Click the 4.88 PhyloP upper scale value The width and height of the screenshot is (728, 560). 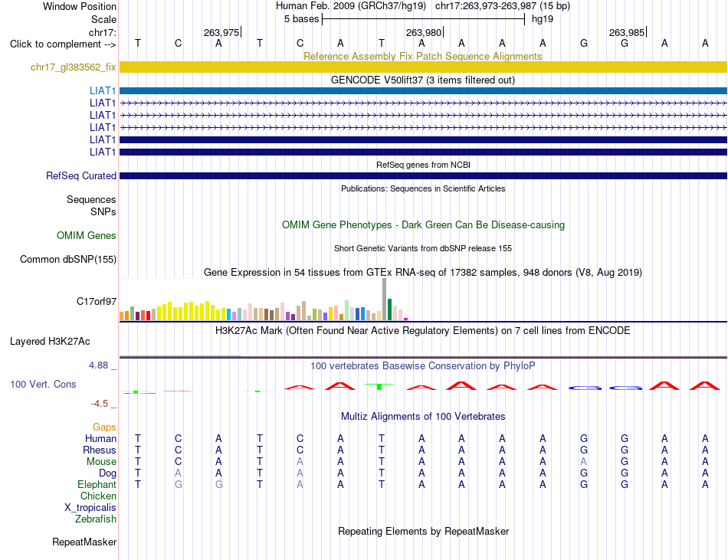point(98,365)
